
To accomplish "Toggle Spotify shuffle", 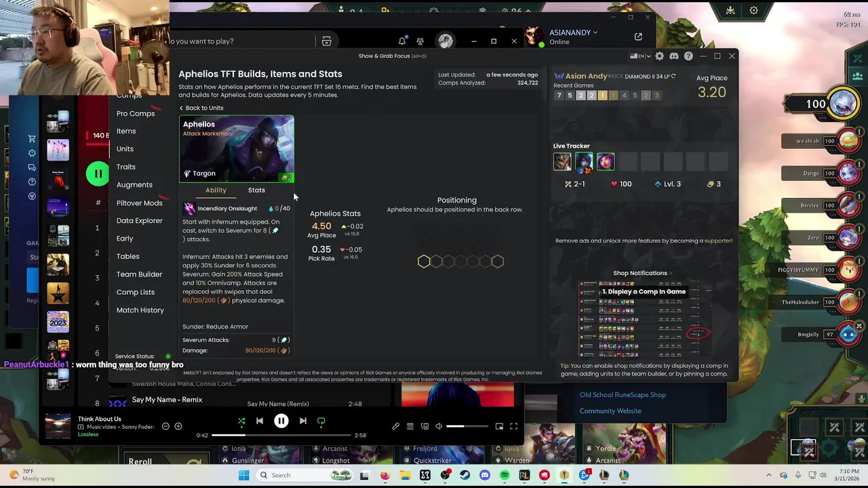I will click(x=241, y=421).
